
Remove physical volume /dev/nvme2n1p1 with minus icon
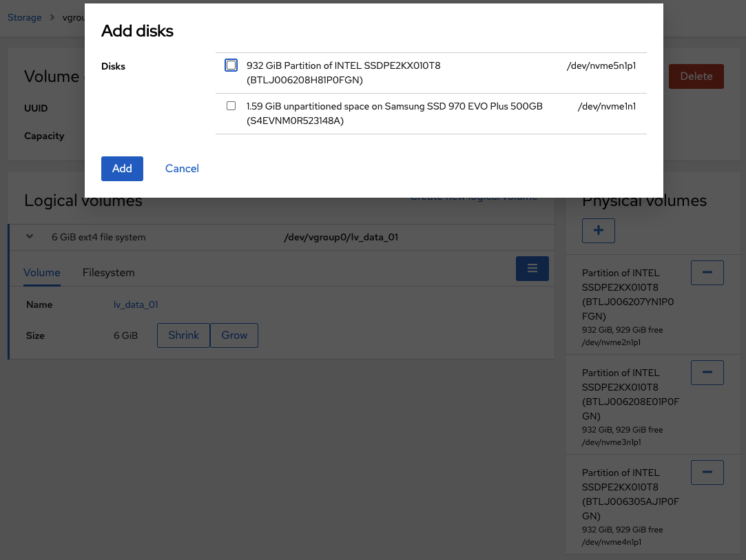point(707,273)
